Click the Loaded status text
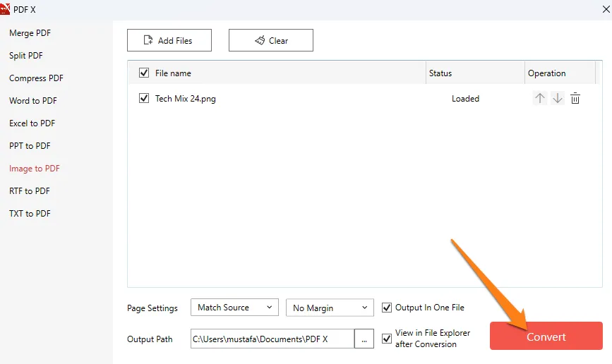 (465, 99)
